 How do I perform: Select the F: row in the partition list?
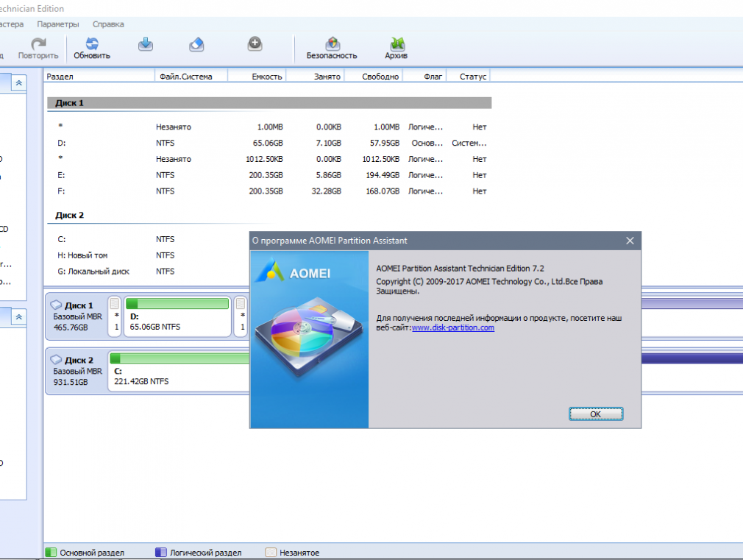point(269,191)
